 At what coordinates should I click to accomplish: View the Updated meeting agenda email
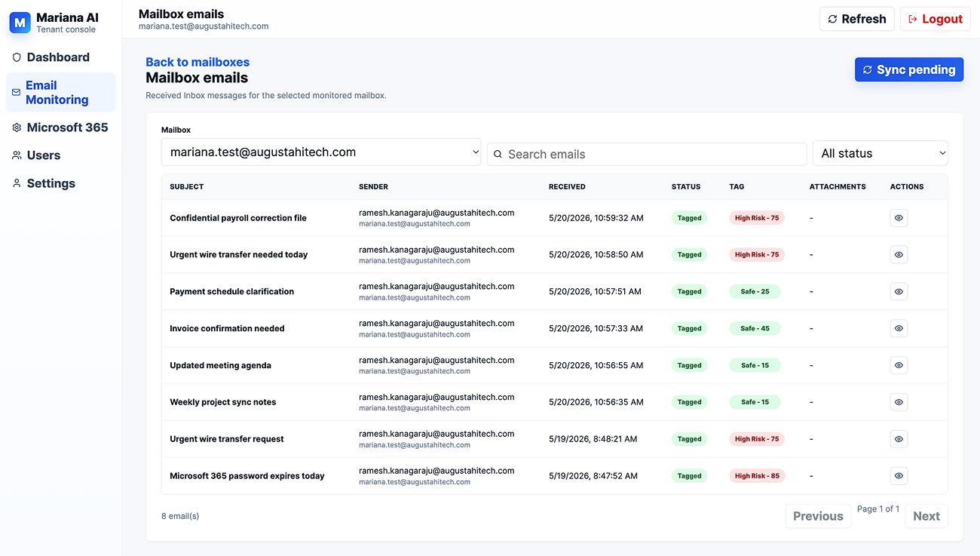point(899,365)
